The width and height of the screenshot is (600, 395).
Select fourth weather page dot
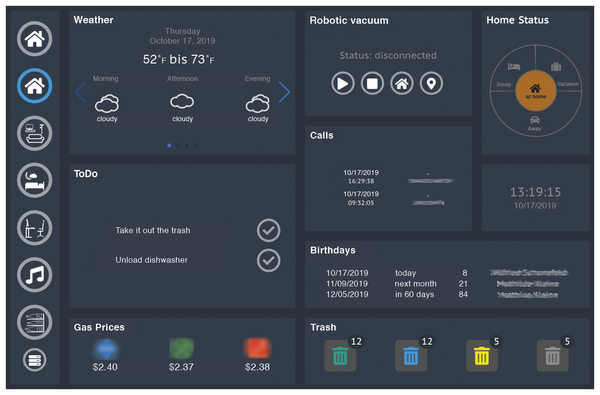[x=196, y=145]
